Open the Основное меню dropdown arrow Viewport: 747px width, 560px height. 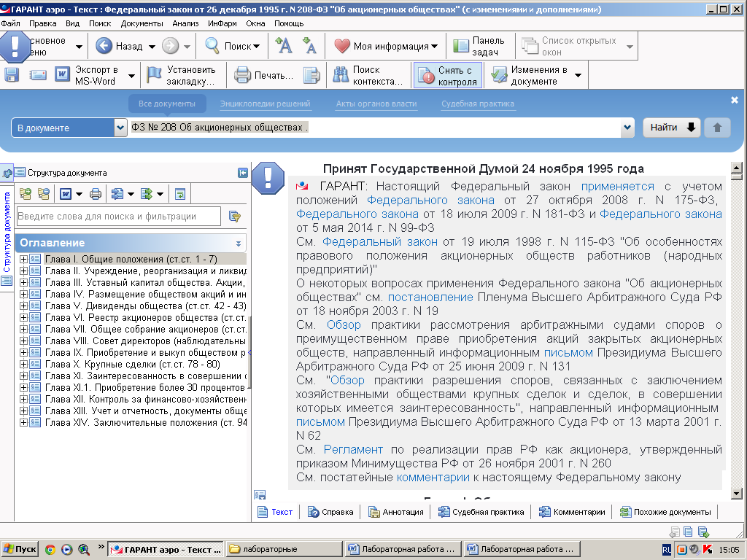click(79, 47)
